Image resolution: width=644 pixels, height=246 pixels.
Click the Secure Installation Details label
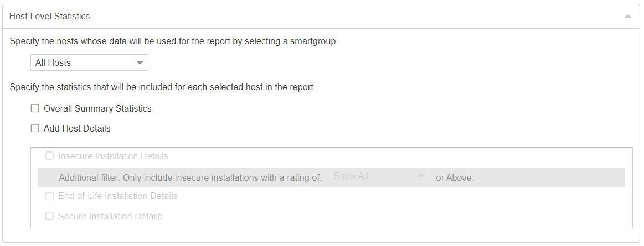110,216
